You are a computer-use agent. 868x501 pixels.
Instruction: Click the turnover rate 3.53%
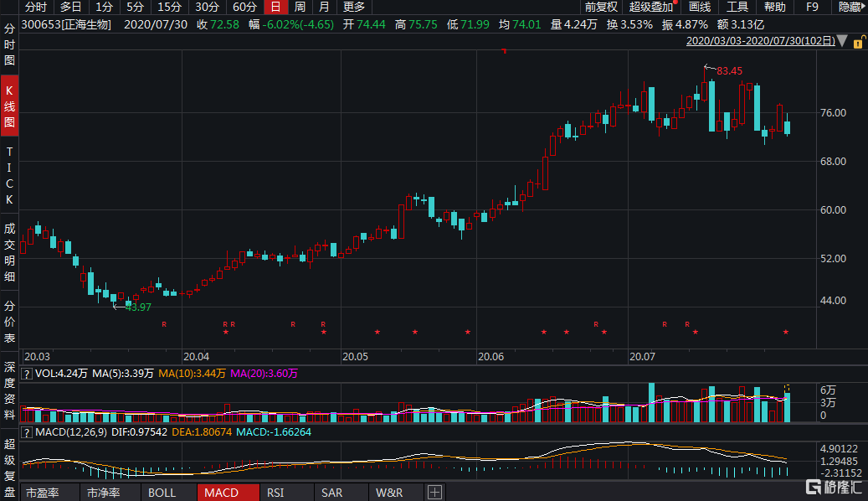pyautogui.click(x=636, y=25)
